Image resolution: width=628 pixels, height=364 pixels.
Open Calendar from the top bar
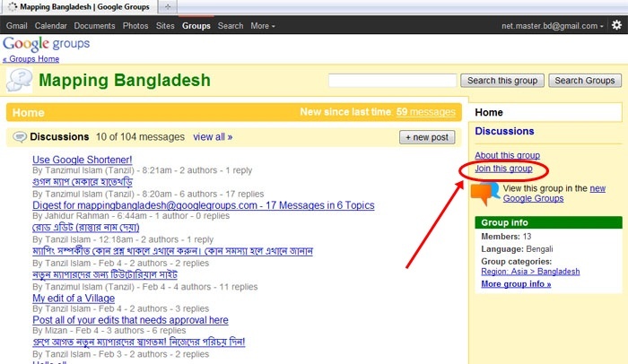click(50, 26)
